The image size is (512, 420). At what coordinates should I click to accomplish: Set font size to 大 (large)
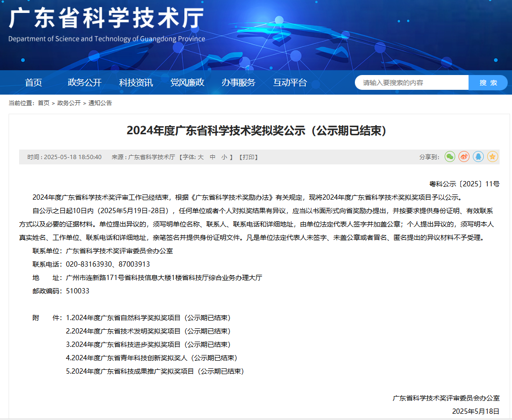[201, 157]
